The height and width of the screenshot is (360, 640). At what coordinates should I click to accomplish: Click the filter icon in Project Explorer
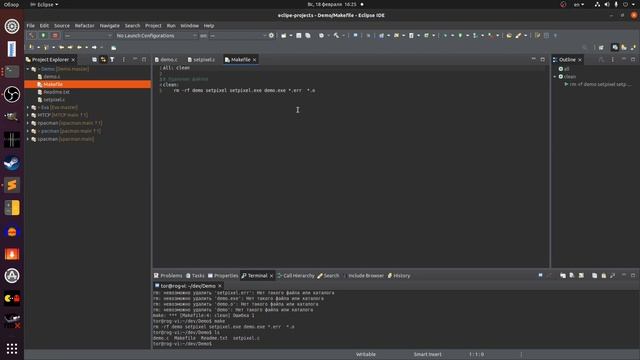pyautogui.click(x=112, y=60)
